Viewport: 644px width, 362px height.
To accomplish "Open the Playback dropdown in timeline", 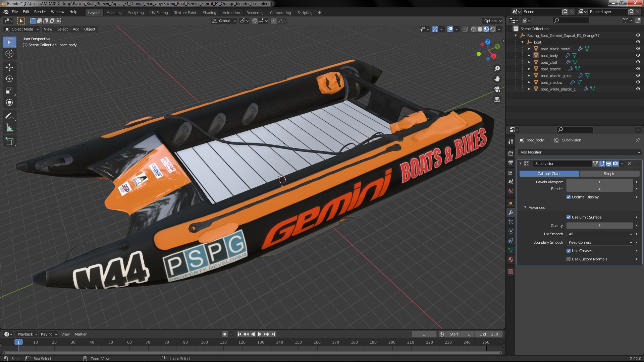I will (27, 334).
